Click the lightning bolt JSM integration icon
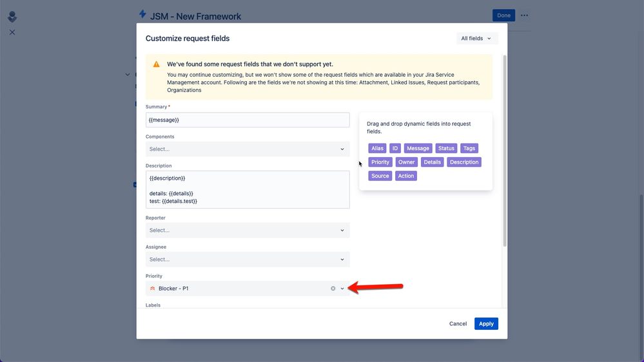Image resolution: width=644 pixels, height=362 pixels. click(142, 14)
